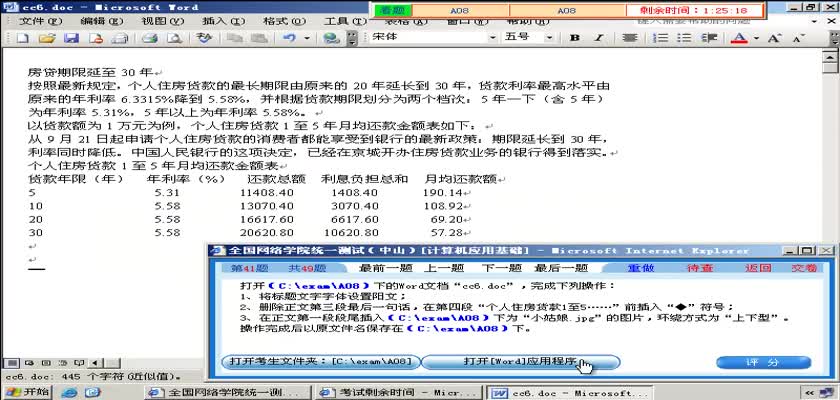Switch to Web Layout view icon
The width and height of the screenshot is (840, 400).
pyautogui.click(x=28, y=363)
